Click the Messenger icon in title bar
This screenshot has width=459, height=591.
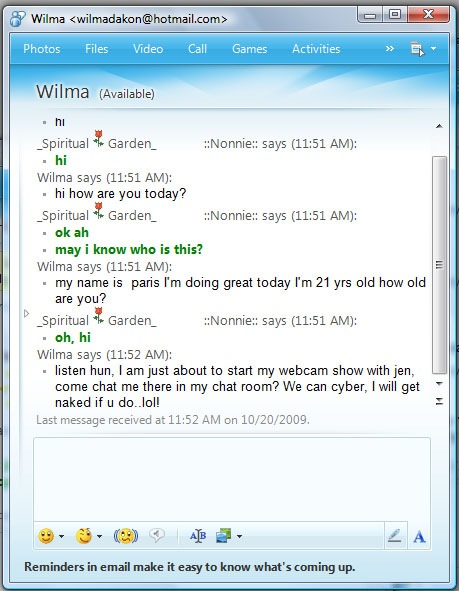tap(18, 19)
